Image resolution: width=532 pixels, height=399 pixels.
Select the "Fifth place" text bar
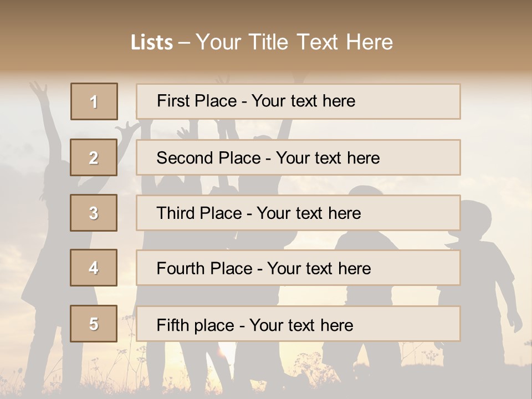pos(298,324)
